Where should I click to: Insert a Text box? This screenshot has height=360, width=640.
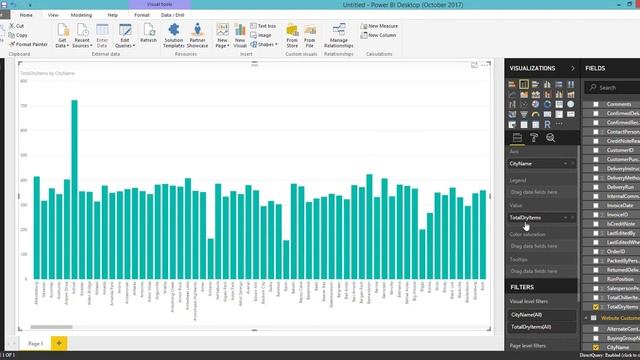click(x=263, y=26)
